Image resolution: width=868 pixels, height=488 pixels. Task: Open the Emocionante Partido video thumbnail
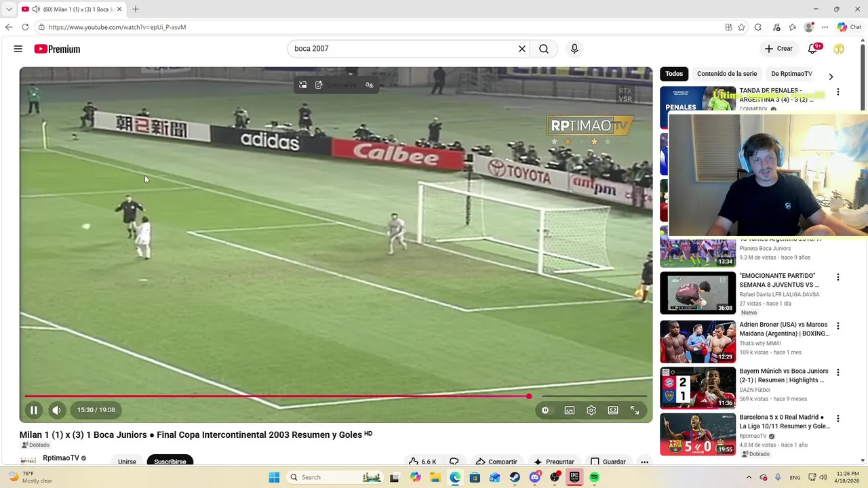pos(698,293)
